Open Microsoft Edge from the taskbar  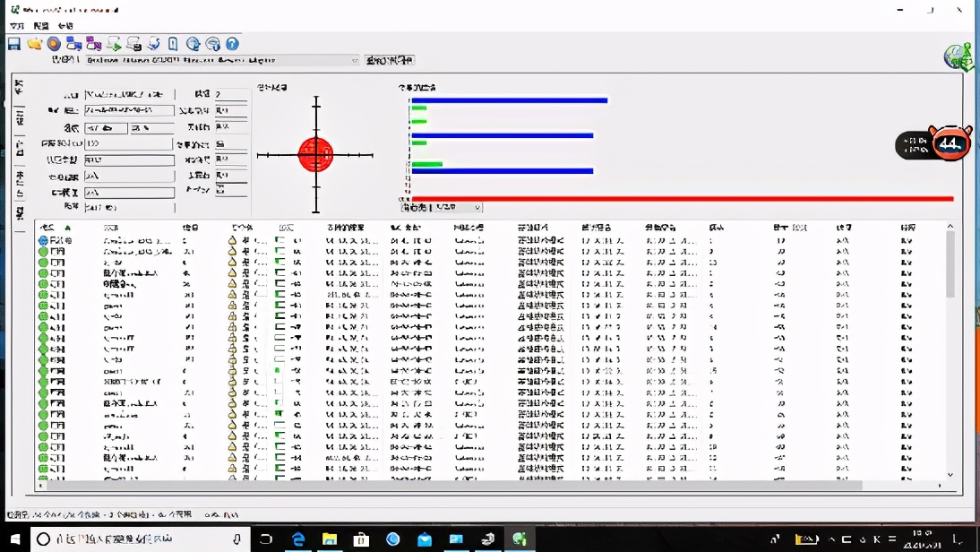pyautogui.click(x=298, y=539)
